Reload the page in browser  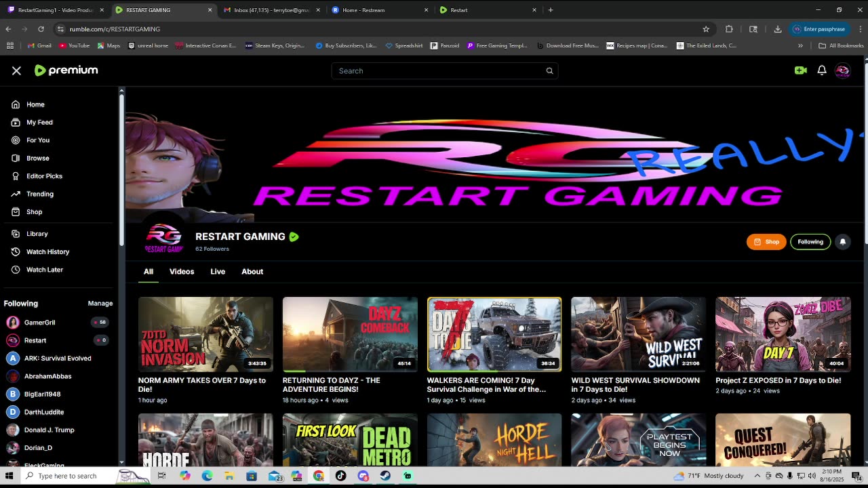coord(41,29)
